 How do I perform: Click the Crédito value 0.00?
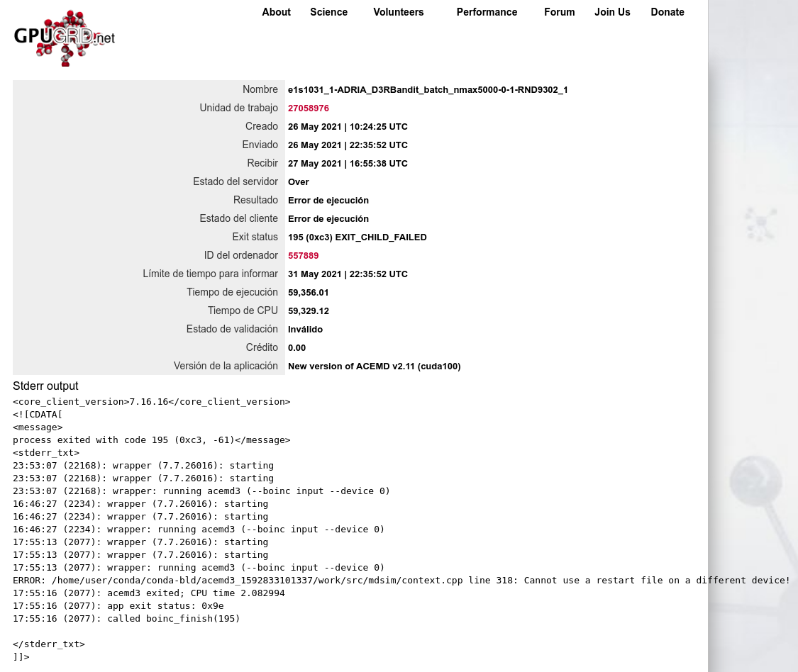coord(297,348)
